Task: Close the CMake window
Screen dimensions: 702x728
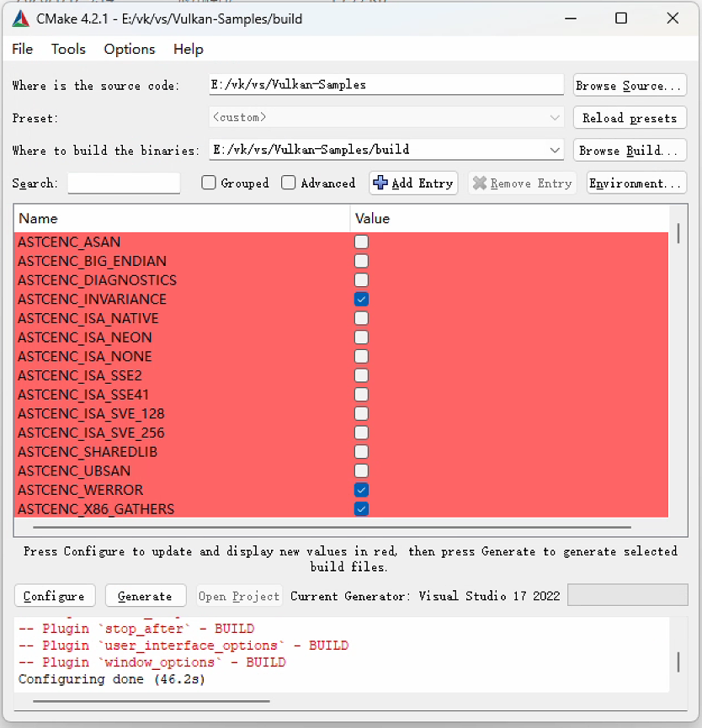Action: [x=673, y=19]
